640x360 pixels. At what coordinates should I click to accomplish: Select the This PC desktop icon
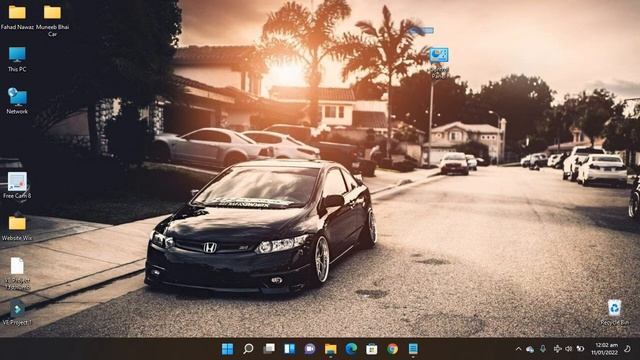coord(17,60)
